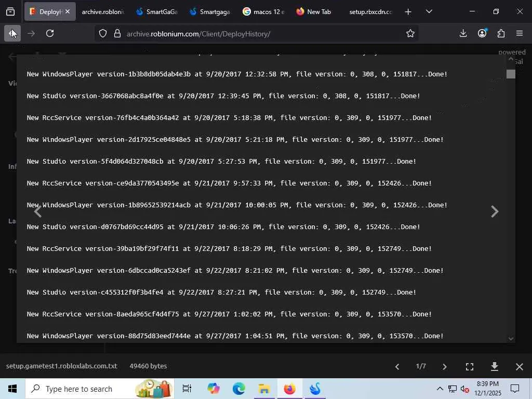Close the DeployHistory tab
The height and width of the screenshot is (399, 532).
(68, 11)
